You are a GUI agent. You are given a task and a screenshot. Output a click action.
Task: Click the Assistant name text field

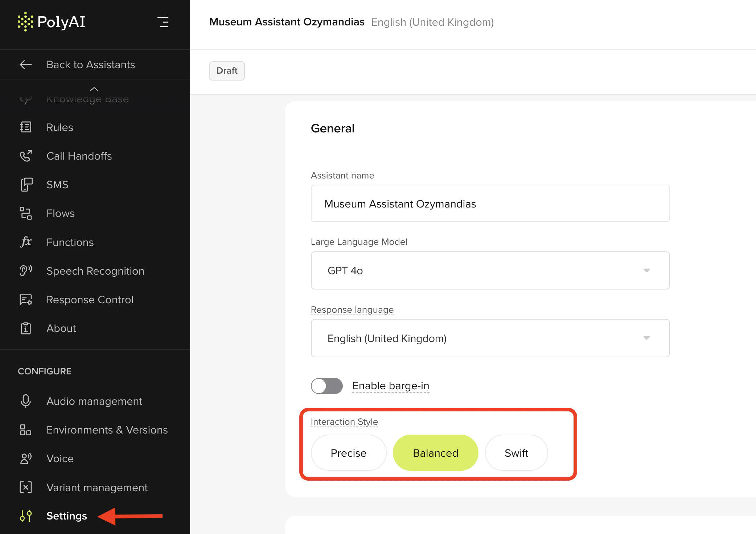(490, 204)
